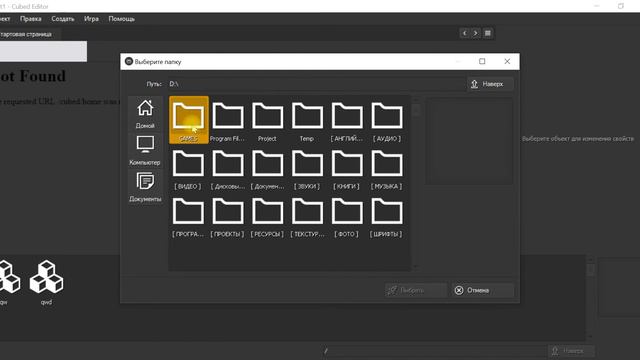Click the previous tab arrow in editor
This screenshot has width=640, height=360.
tap(464, 33)
